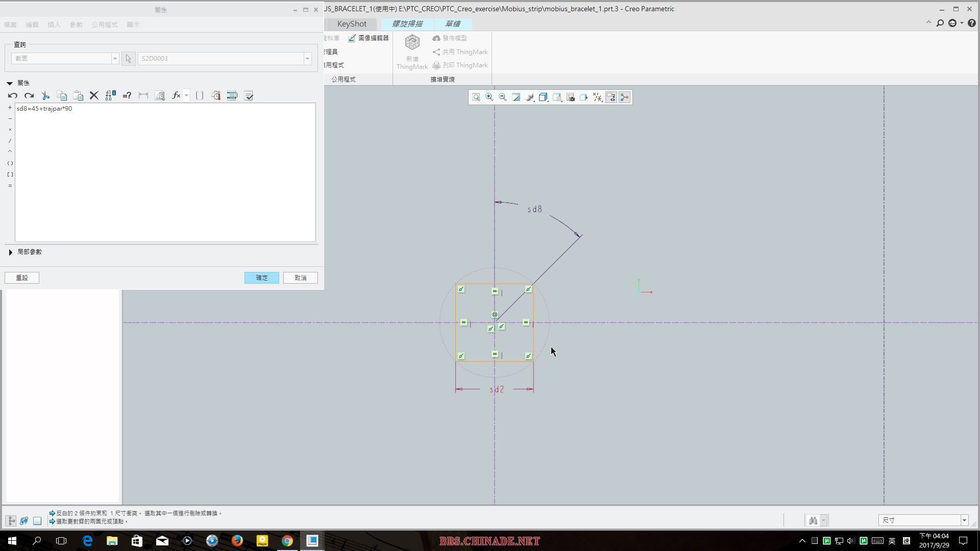The width and height of the screenshot is (980, 551).
Task: Insert the exponent caret operator
Action: 10,152
